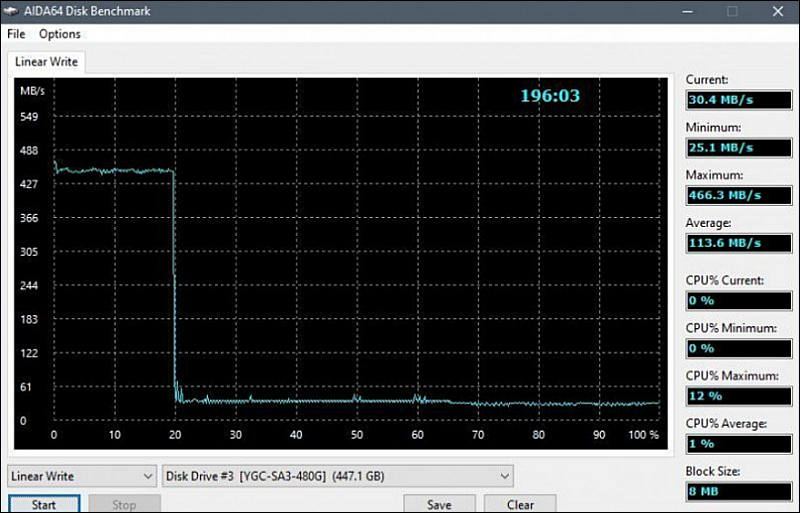
Task: Click the 50 label on horizontal axis
Action: [357, 435]
